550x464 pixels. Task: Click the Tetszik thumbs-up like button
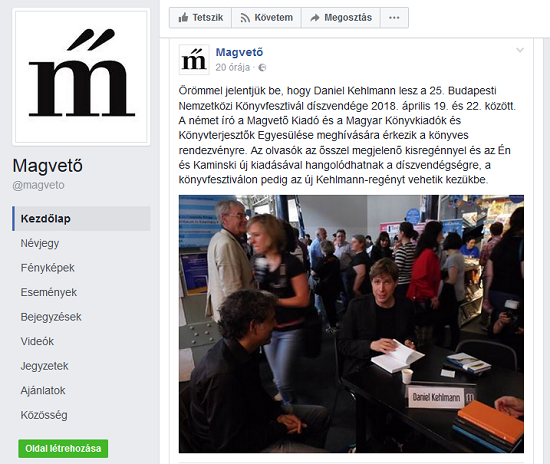(x=200, y=18)
